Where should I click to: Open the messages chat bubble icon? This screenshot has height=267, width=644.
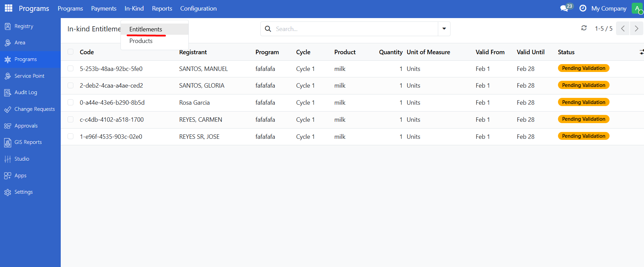coord(564,8)
